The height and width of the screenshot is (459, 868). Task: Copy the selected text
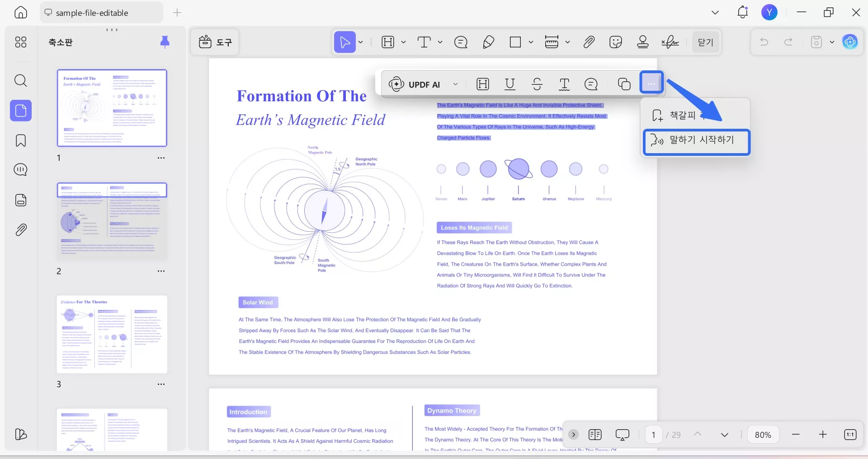tap(624, 84)
